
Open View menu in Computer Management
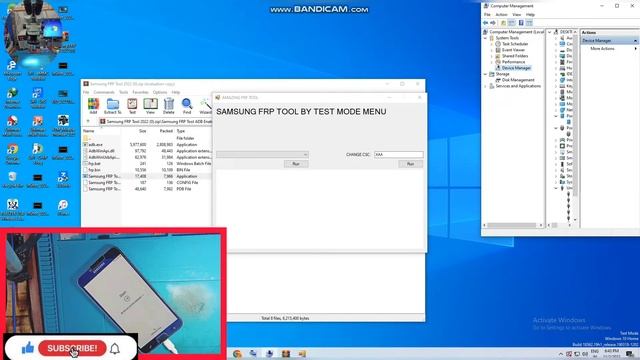click(x=517, y=15)
